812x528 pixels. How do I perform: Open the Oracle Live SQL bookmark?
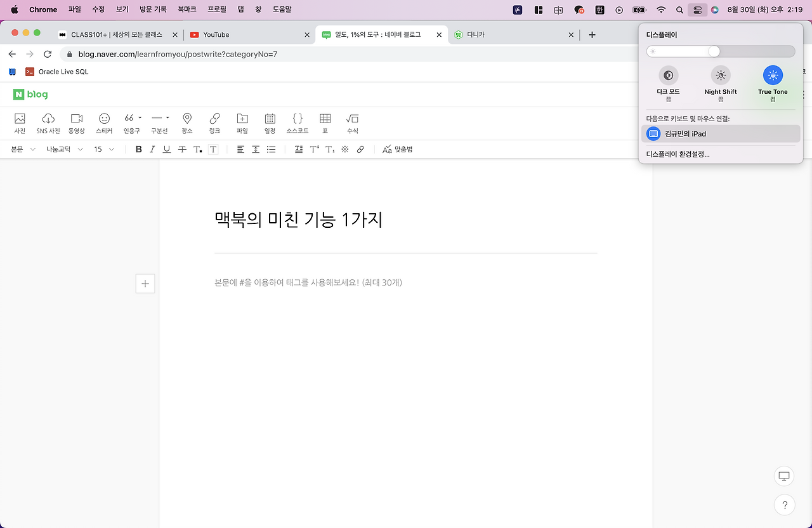56,71
